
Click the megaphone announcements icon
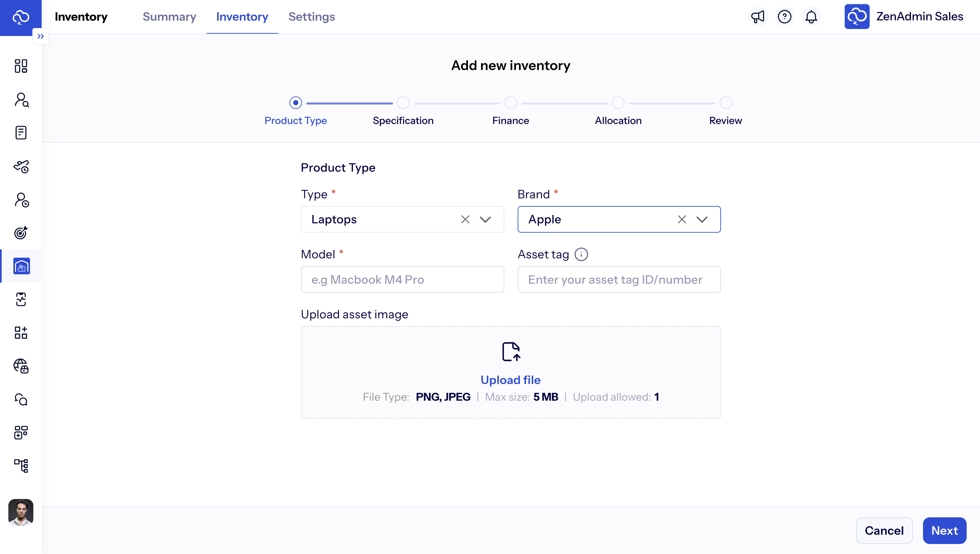click(x=757, y=17)
